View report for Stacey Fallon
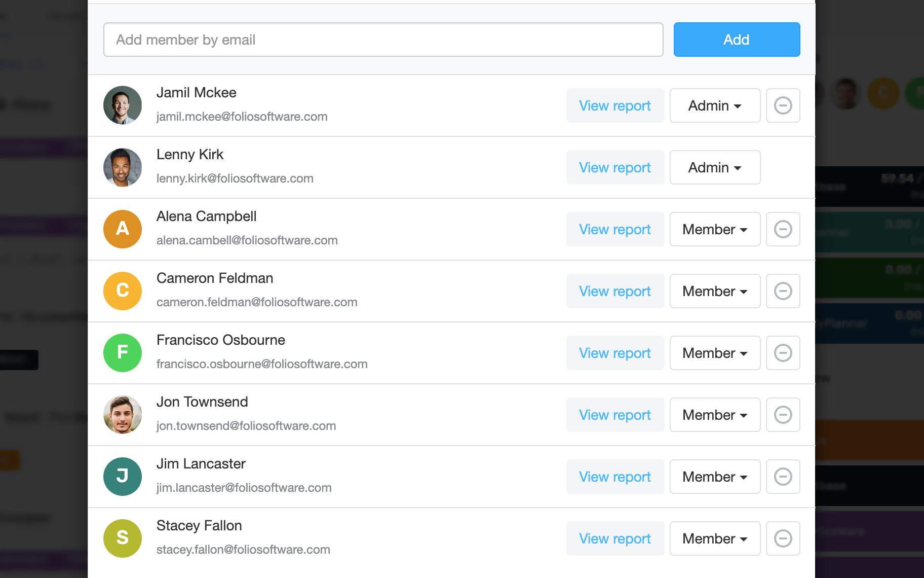 click(615, 538)
